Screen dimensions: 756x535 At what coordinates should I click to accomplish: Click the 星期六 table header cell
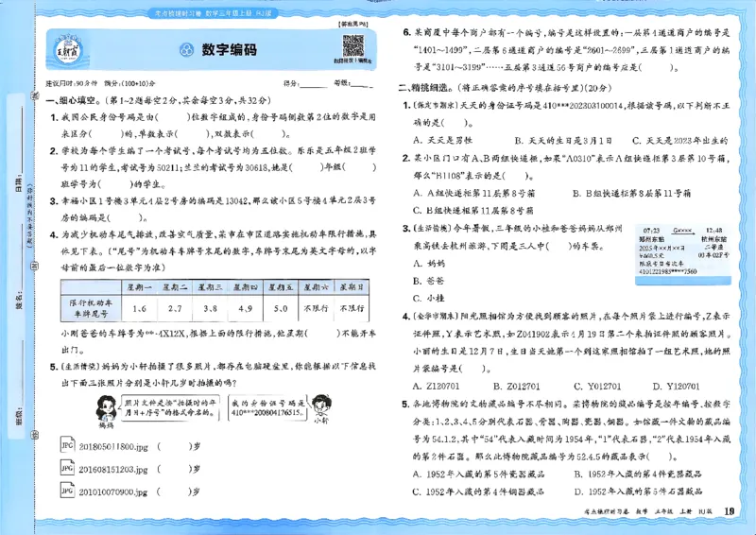point(317,287)
